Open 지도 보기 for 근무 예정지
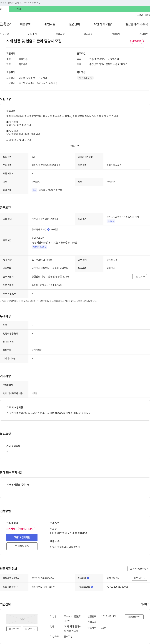The height and width of the screenshot is (644, 150). pos(140,277)
